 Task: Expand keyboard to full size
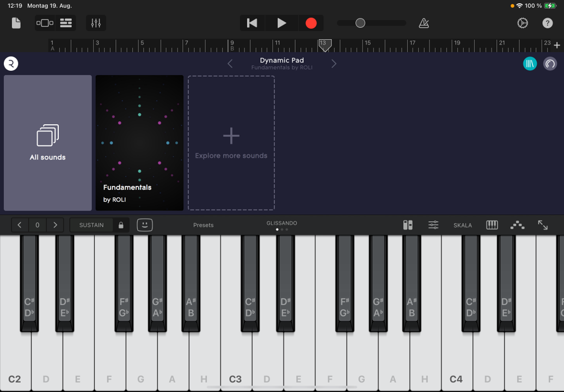(542, 225)
